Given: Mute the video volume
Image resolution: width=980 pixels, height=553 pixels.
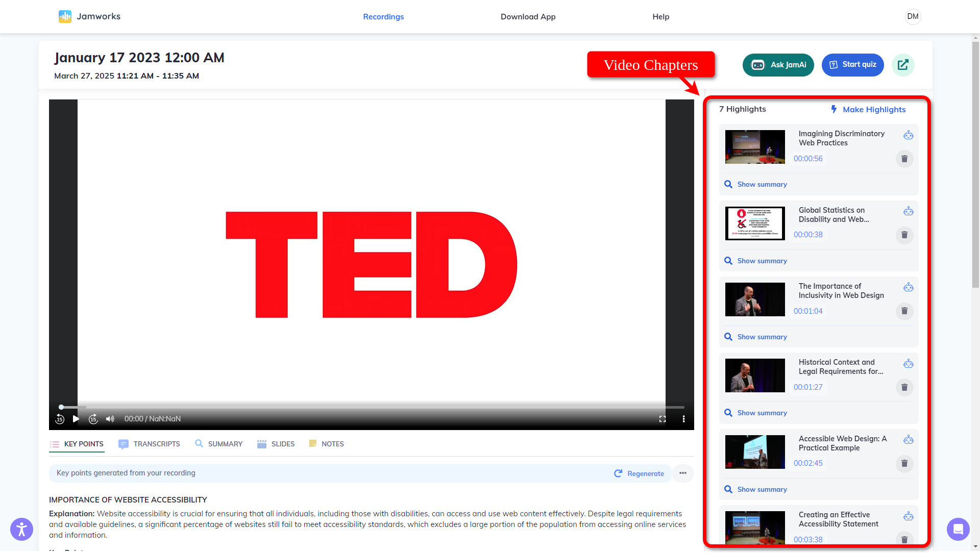Looking at the screenshot, I should coord(110,419).
